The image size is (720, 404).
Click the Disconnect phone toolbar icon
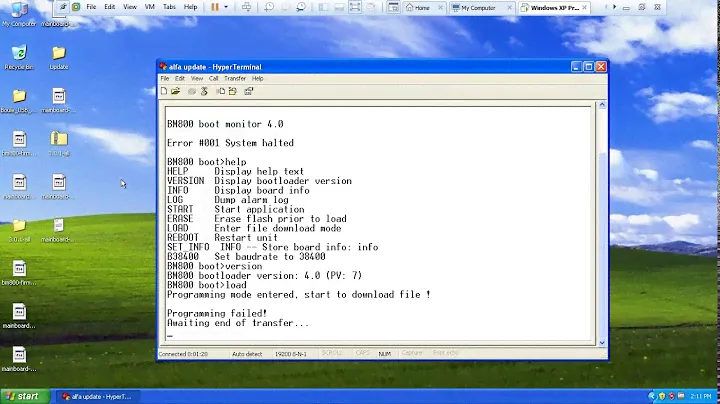(x=203, y=91)
